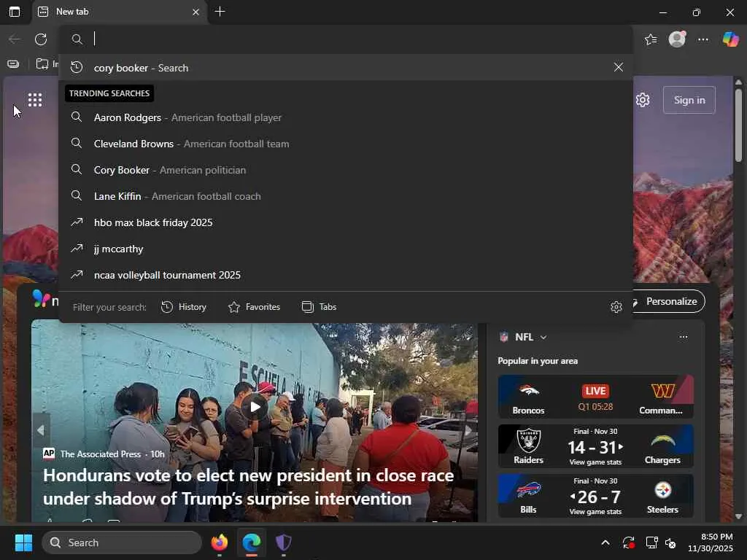Remove cory booker history suggestion

pyautogui.click(x=619, y=67)
